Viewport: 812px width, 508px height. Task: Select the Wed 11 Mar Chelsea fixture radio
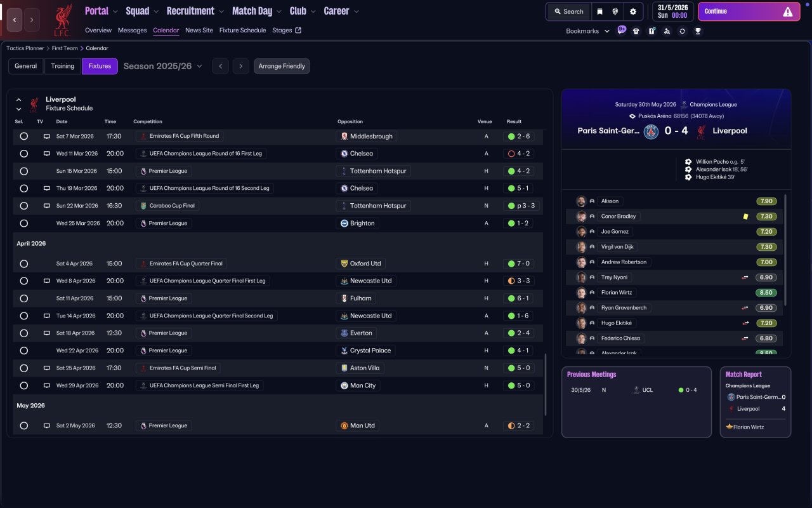[24, 154]
